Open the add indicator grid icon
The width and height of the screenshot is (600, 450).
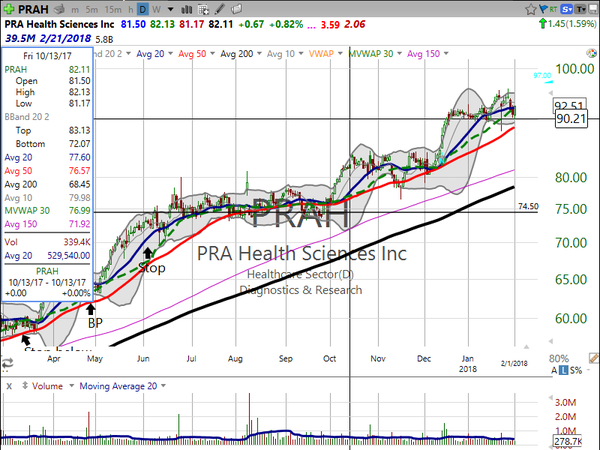tap(204, 9)
